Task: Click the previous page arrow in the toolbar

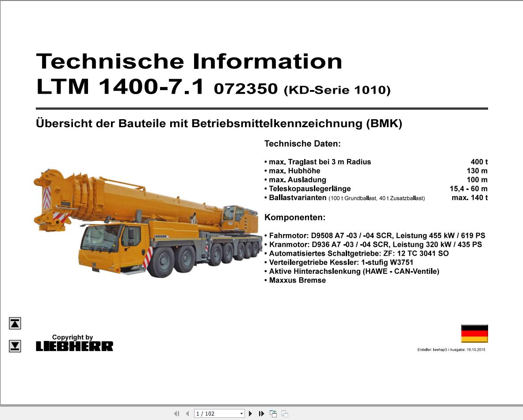Action: 186,413
